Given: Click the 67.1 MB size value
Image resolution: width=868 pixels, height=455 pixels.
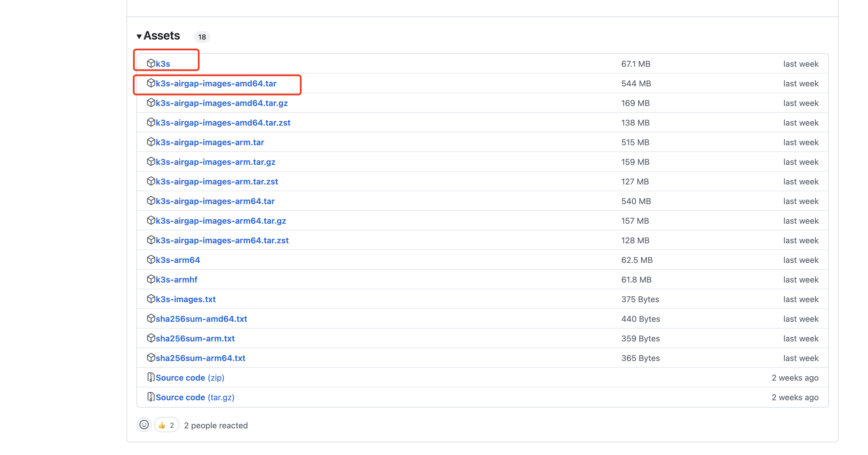Looking at the screenshot, I should [636, 64].
